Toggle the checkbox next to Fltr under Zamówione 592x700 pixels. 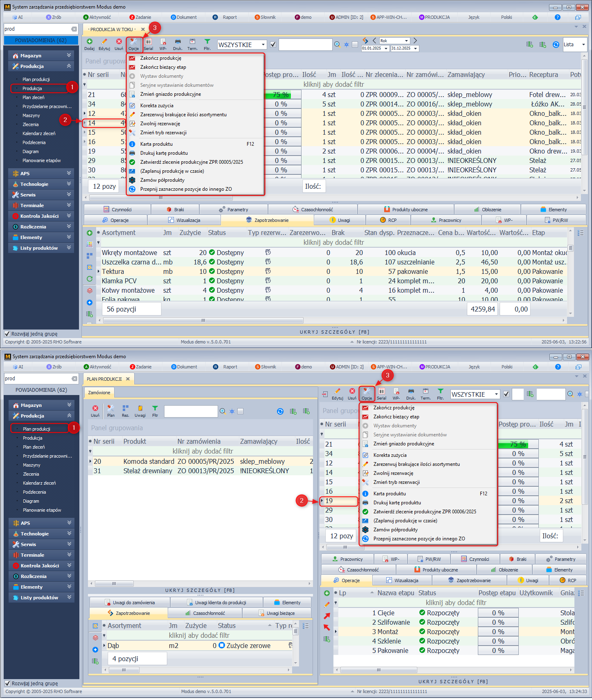pyautogui.click(x=241, y=411)
